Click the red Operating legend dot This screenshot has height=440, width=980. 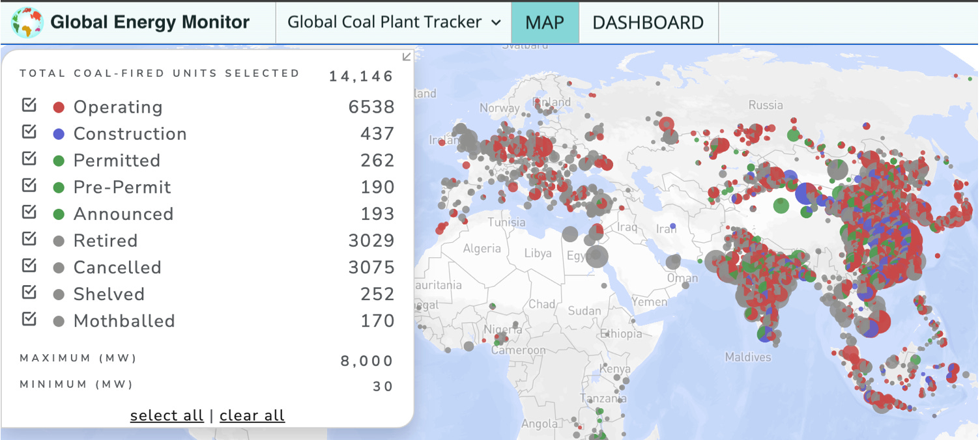click(x=59, y=107)
